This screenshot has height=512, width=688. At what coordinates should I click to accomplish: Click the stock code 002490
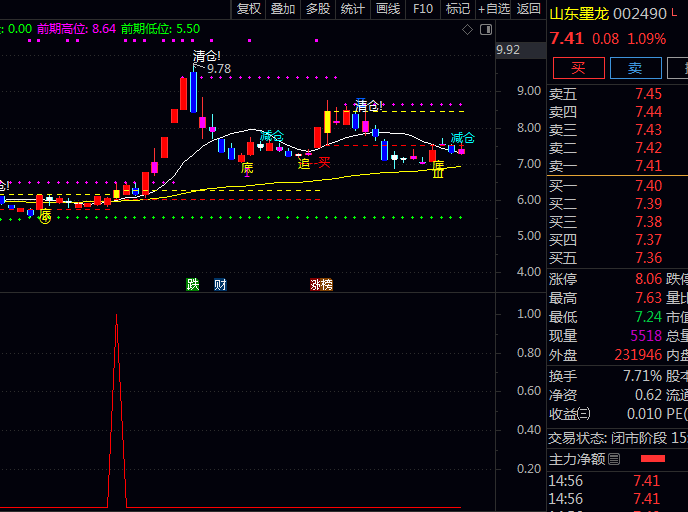[640, 14]
